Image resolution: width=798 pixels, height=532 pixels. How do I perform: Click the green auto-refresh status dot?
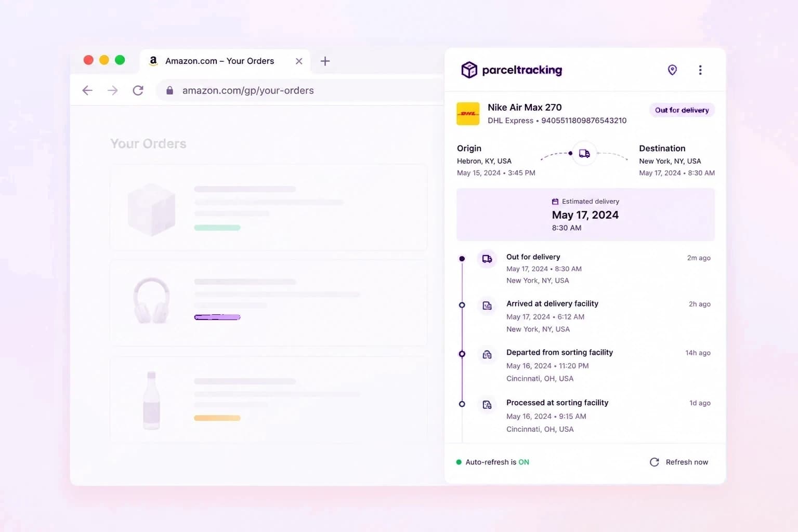[x=459, y=462]
